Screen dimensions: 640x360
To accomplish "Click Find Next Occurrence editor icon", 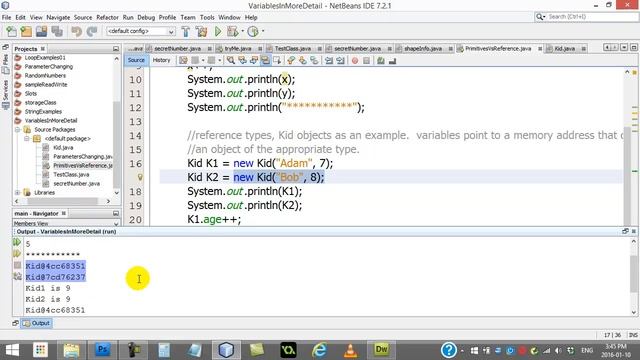I will pyautogui.click(x=254, y=60).
